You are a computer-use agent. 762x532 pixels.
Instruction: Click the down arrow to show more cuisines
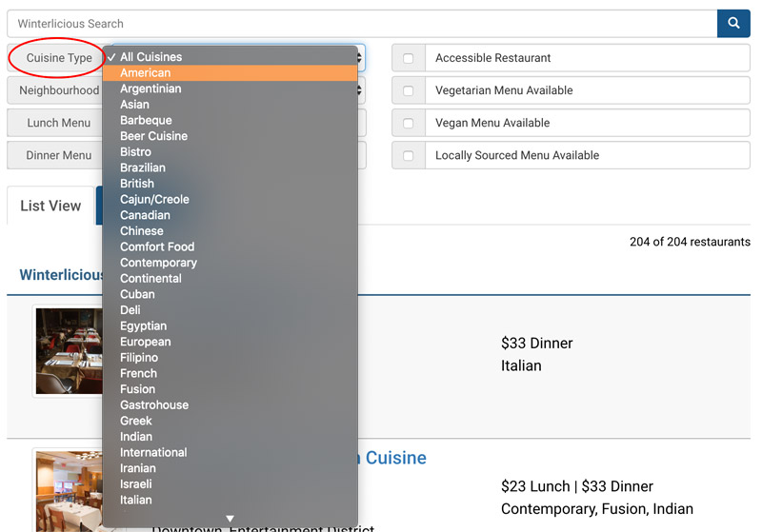tap(231, 519)
